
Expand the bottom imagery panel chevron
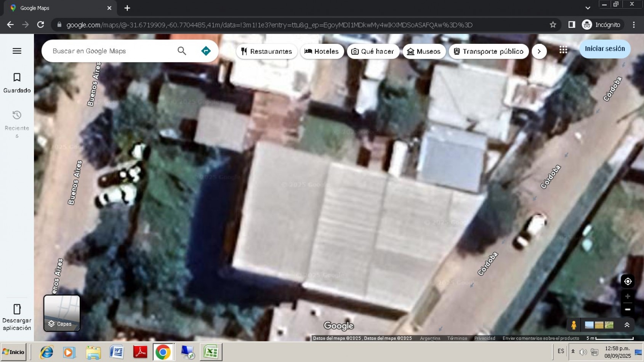[627, 325]
